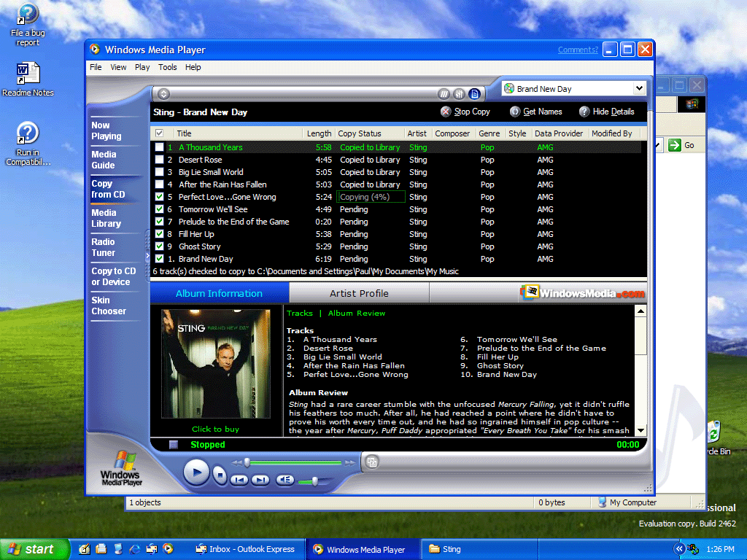Click the Go arrow icon in the background window
Viewport: 747px width, 560px height.
pyautogui.click(x=675, y=145)
